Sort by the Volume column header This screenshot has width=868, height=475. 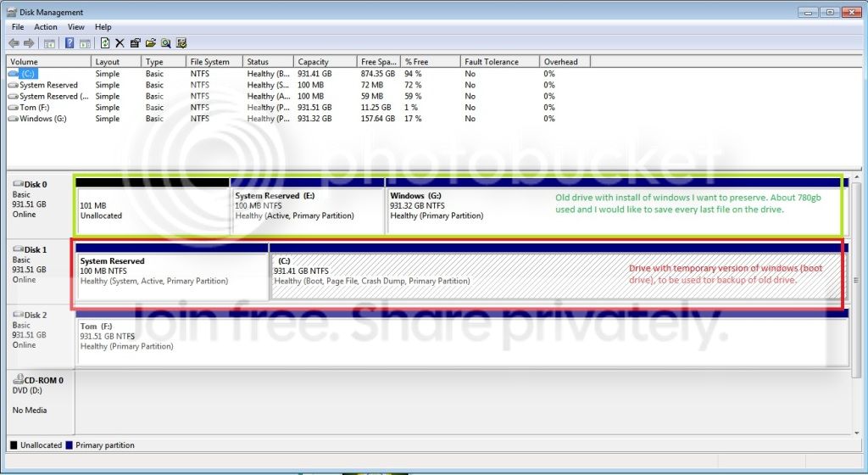click(48, 61)
